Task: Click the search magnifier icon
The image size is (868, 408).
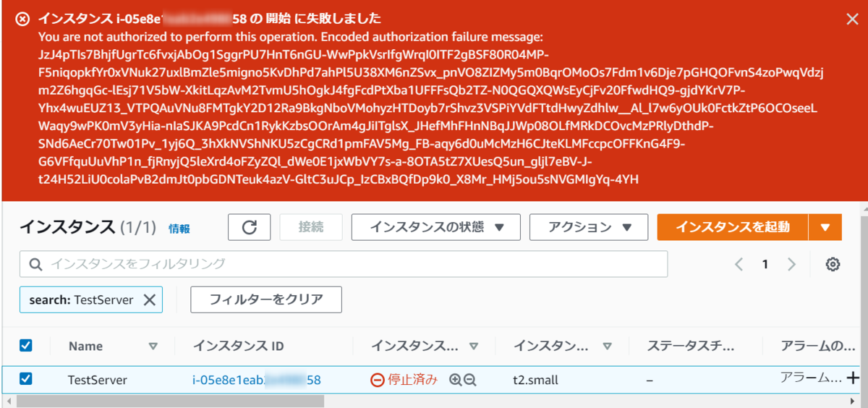Action: [x=35, y=265]
